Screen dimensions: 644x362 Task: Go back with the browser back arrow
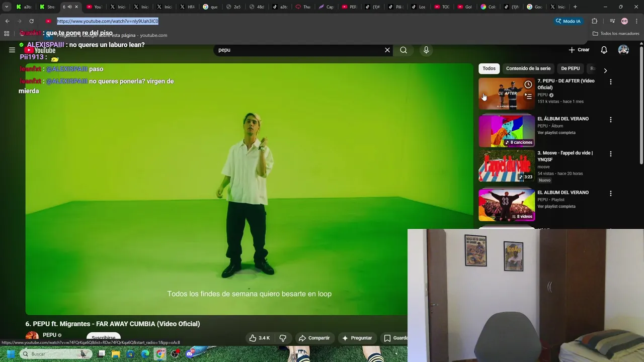point(7,21)
